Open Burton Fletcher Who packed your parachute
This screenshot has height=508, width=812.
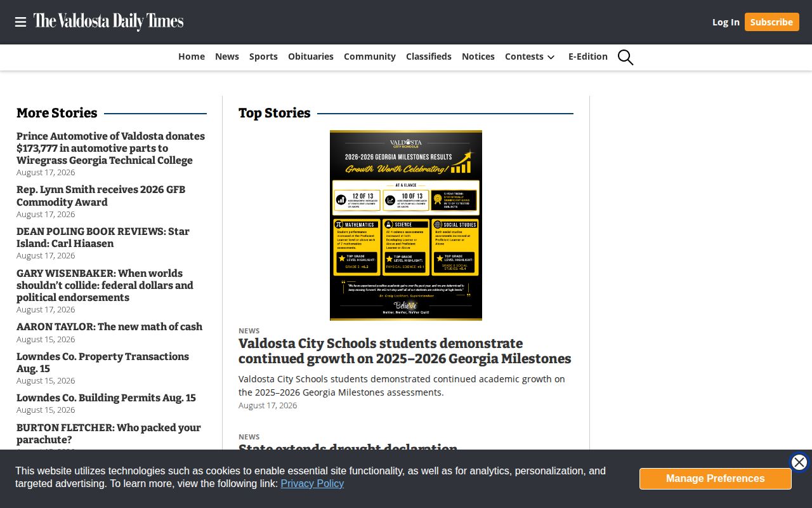108,434
